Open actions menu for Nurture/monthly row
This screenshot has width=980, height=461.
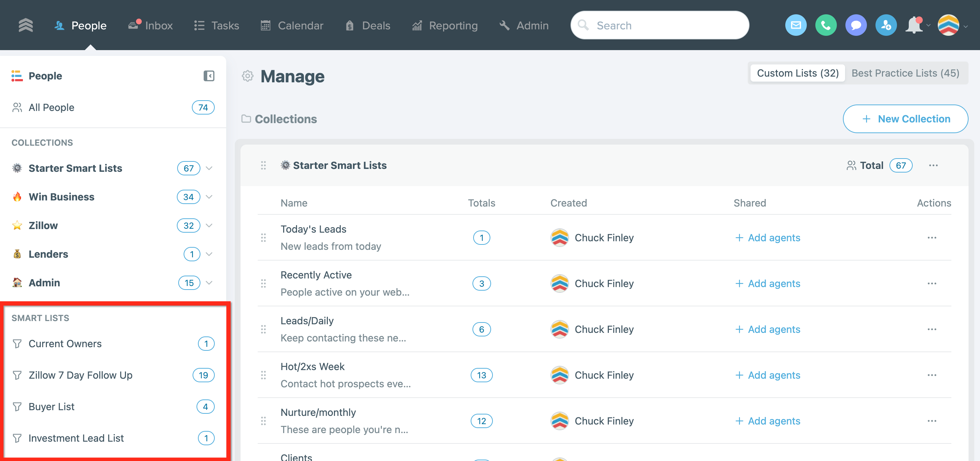pyautogui.click(x=932, y=421)
